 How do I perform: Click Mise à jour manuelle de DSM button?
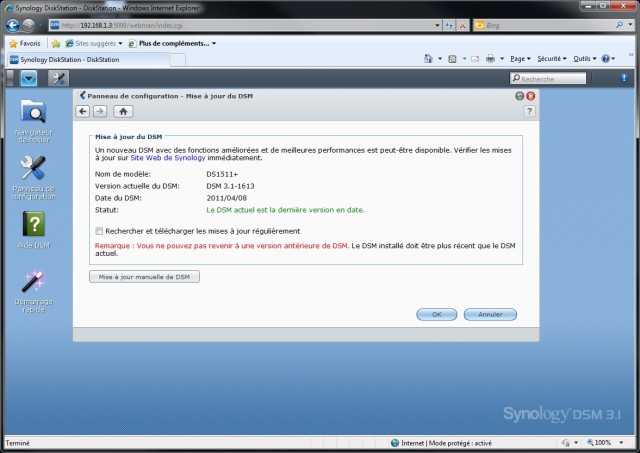click(144, 277)
